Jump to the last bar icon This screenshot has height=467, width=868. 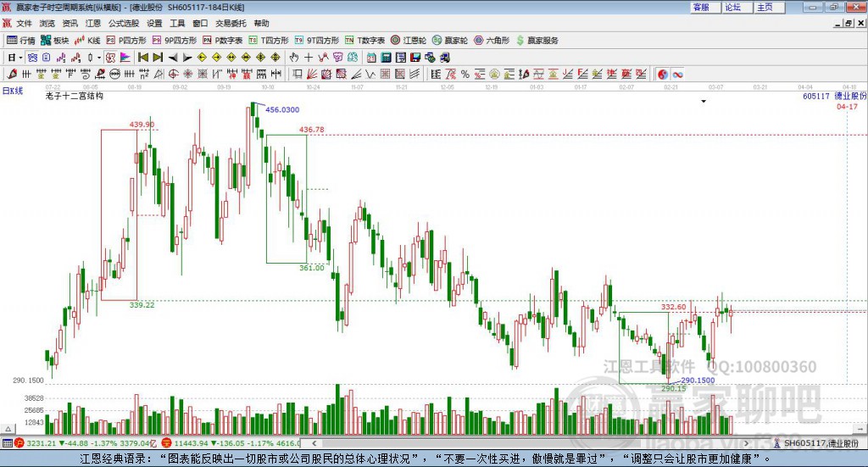158,58
